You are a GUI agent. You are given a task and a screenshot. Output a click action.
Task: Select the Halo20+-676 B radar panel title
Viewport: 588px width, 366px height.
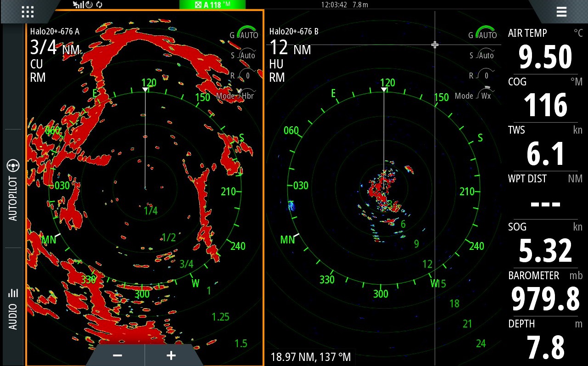[294, 31]
